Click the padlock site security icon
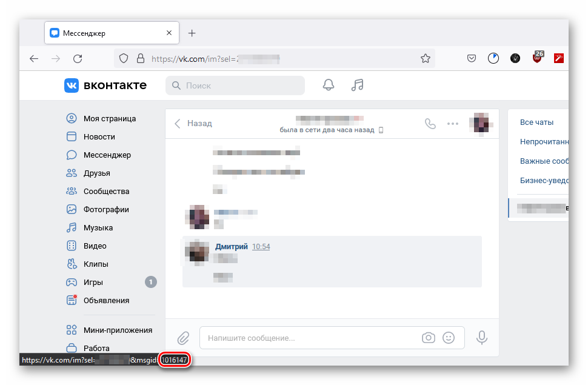The width and height of the screenshot is (588, 385). [x=141, y=59]
